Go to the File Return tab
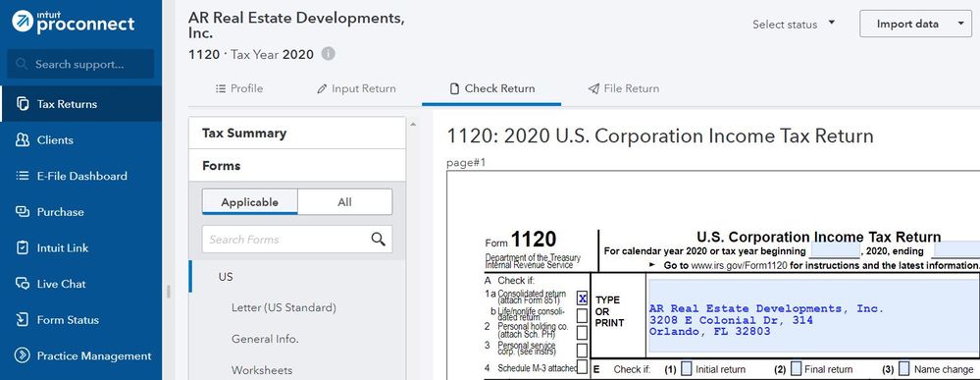This screenshot has height=380, width=980. tap(623, 89)
